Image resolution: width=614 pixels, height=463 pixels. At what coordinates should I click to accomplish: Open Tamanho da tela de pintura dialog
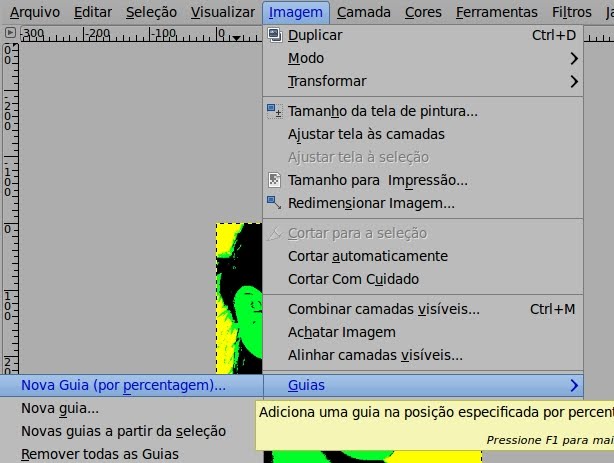(x=423, y=111)
